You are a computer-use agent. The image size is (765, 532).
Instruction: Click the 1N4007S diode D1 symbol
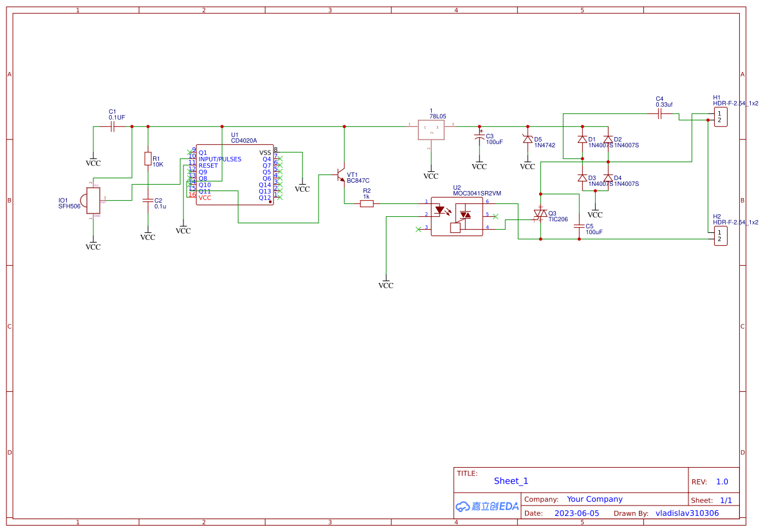pos(583,140)
